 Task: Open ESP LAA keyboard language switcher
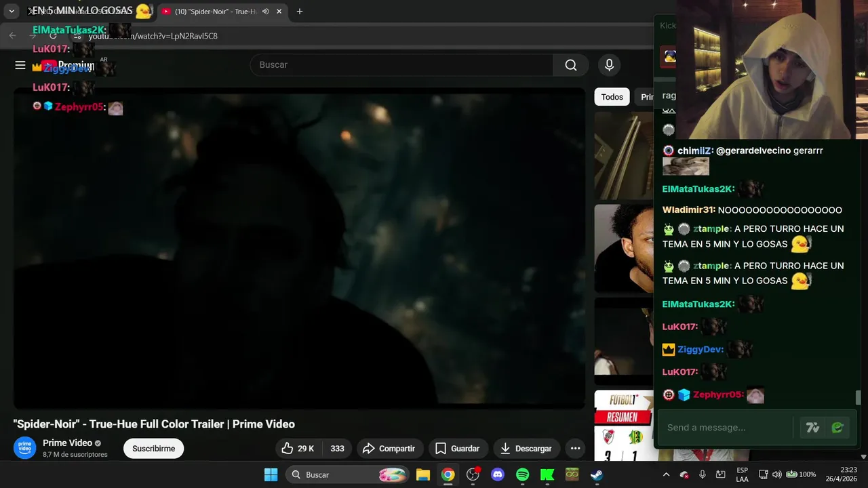742,474
